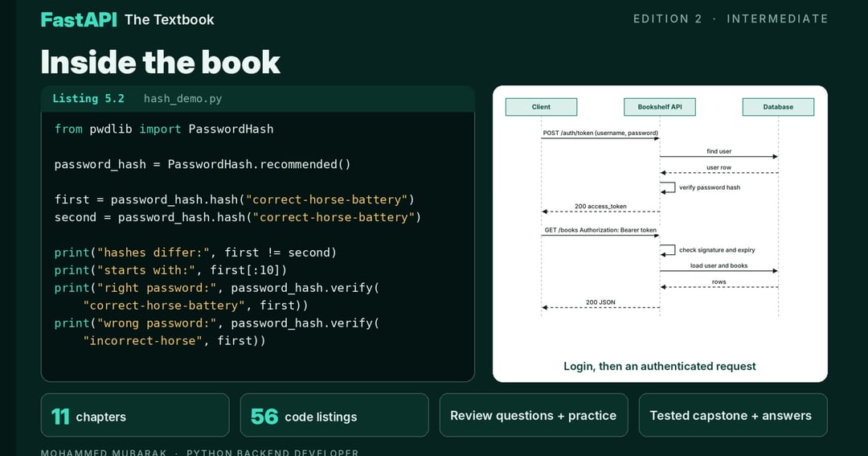The width and height of the screenshot is (868, 456).
Task: Click the Bookshelf API diagram box
Action: [659, 107]
